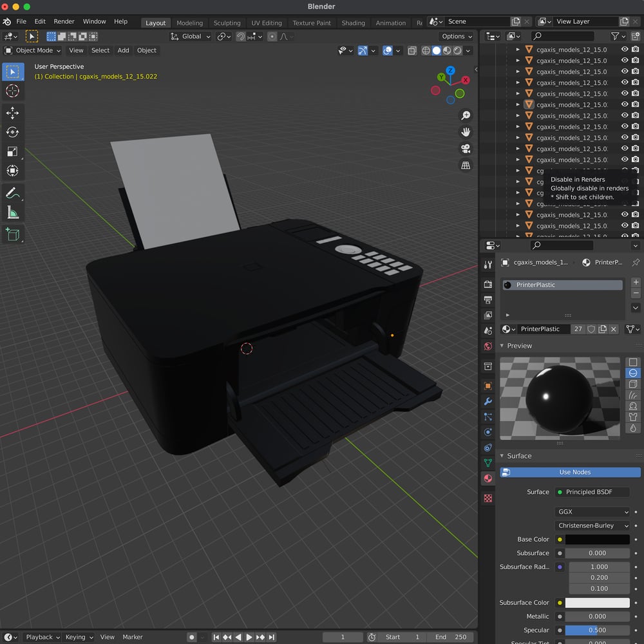This screenshot has height=644, width=644.
Task: Click the Base Color black swatch
Action: click(x=598, y=540)
